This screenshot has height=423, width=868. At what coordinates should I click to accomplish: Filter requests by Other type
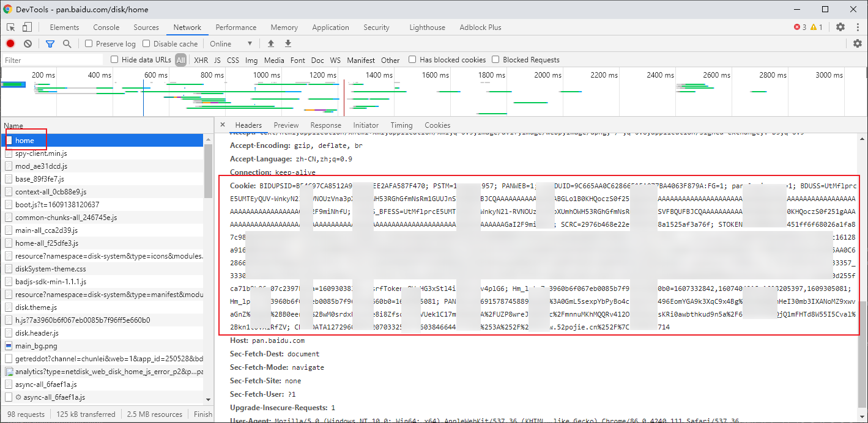(390, 60)
